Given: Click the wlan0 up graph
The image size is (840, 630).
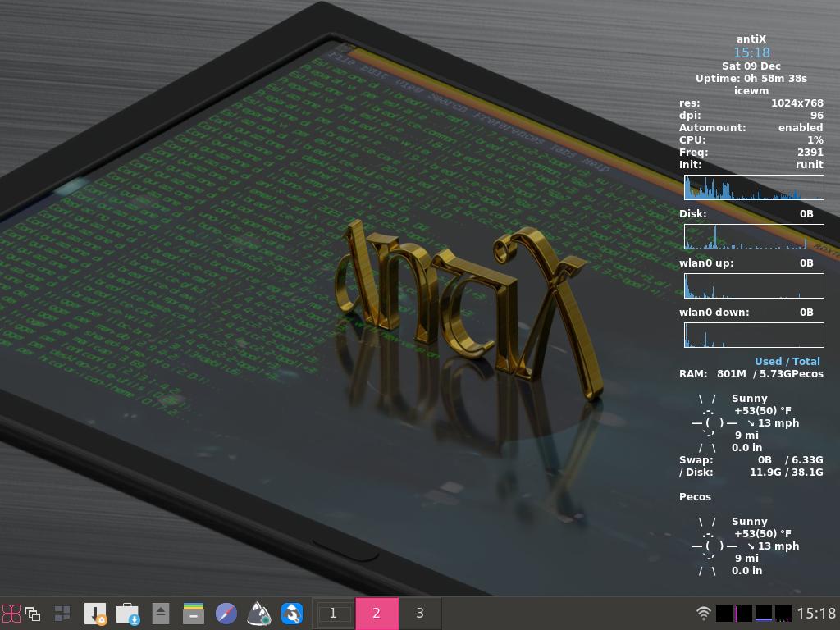Looking at the screenshot, I should click(x=754, y=285).
